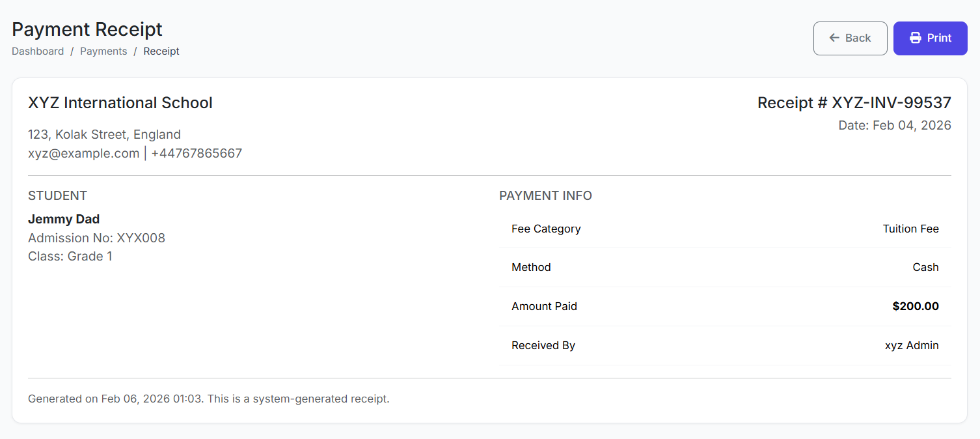Select the Receipt breadcrumb item
The width and height of the screenshot is (980, 439).
click(161, 51)
